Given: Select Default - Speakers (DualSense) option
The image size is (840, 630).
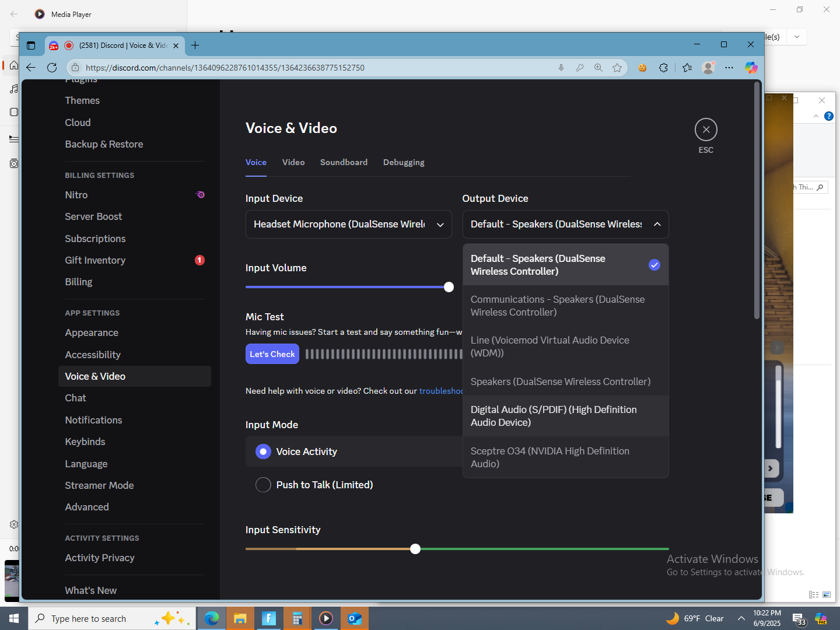Looking at the screenshot, I should click(565, 265).
